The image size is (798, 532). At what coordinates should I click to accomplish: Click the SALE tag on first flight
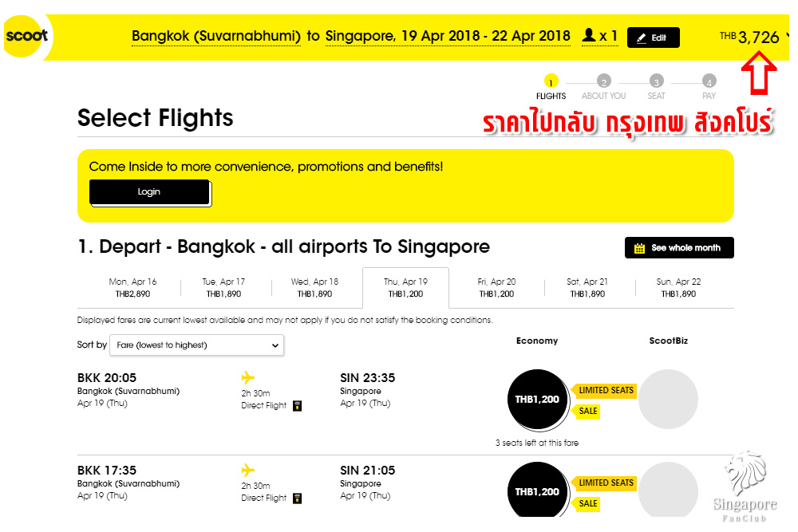(x=588, y=412)
